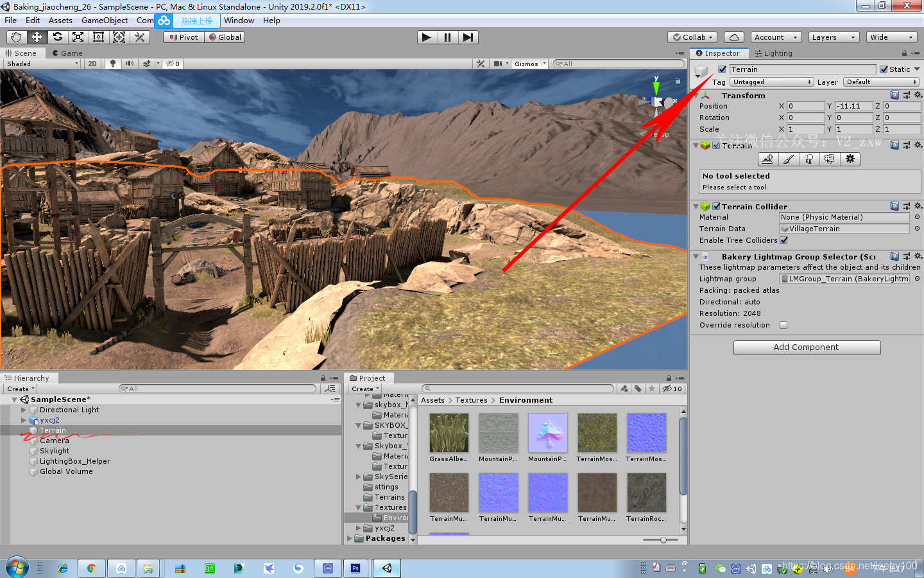Disable the Terrain Collider component checkbox
Image resolution: width=924 pixels, height=578 pixels.
716,206
